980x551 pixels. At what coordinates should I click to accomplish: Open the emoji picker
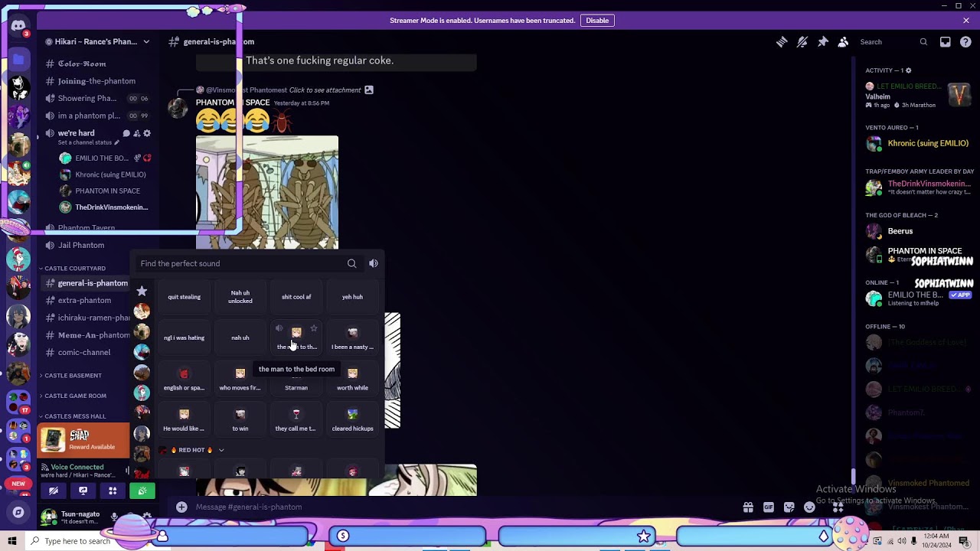810,507
